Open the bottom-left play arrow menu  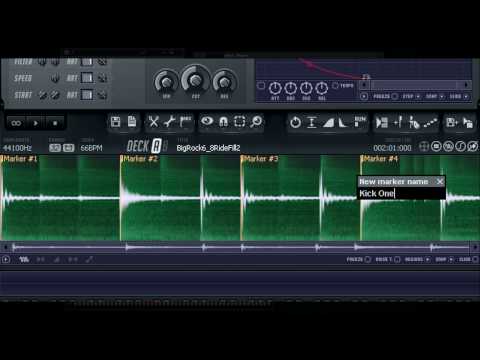[x=6, y=259]
